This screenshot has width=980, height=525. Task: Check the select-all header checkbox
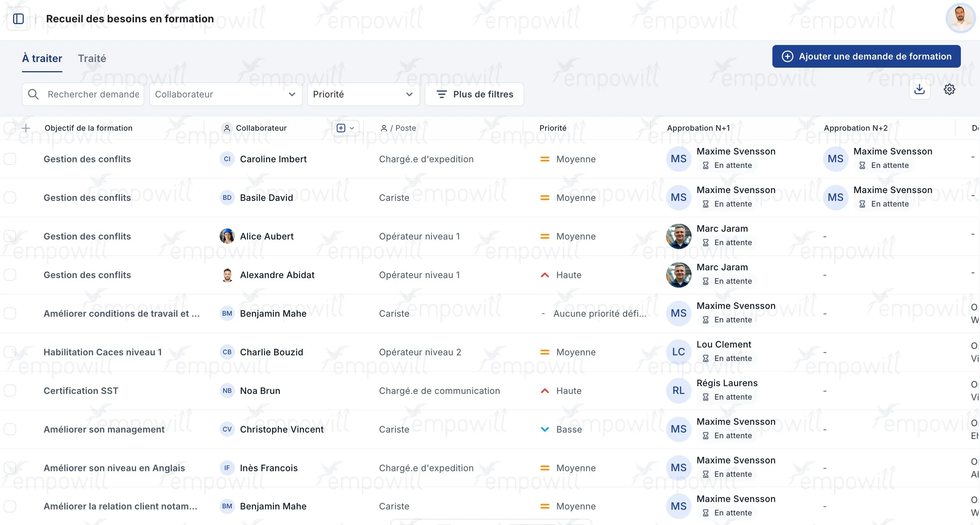tap(10, 128)
